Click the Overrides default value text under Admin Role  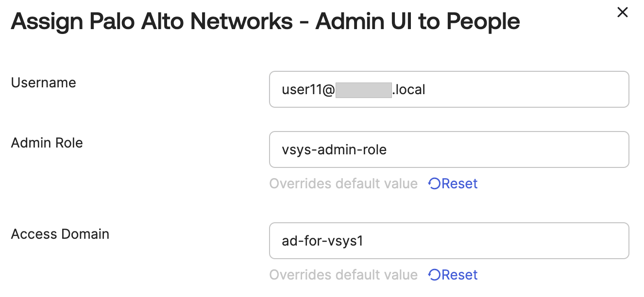point(343,183)
